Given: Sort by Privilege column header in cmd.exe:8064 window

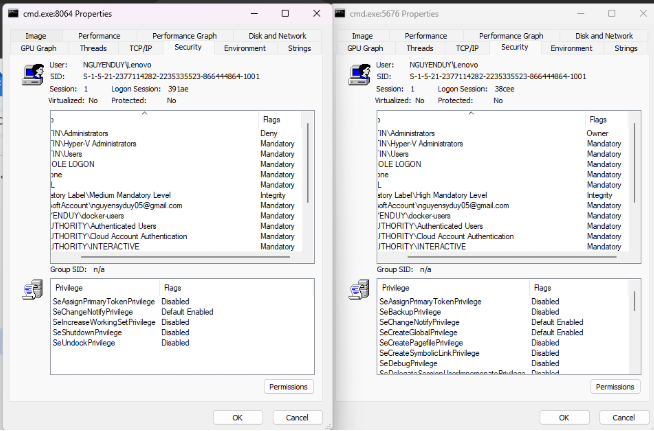Looking at the screenshot, I should [x=105, y=288].
